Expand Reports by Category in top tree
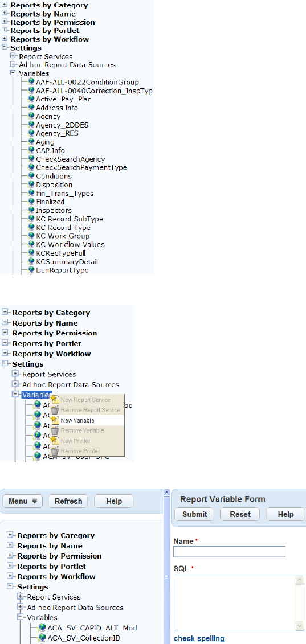 (5, 5)
